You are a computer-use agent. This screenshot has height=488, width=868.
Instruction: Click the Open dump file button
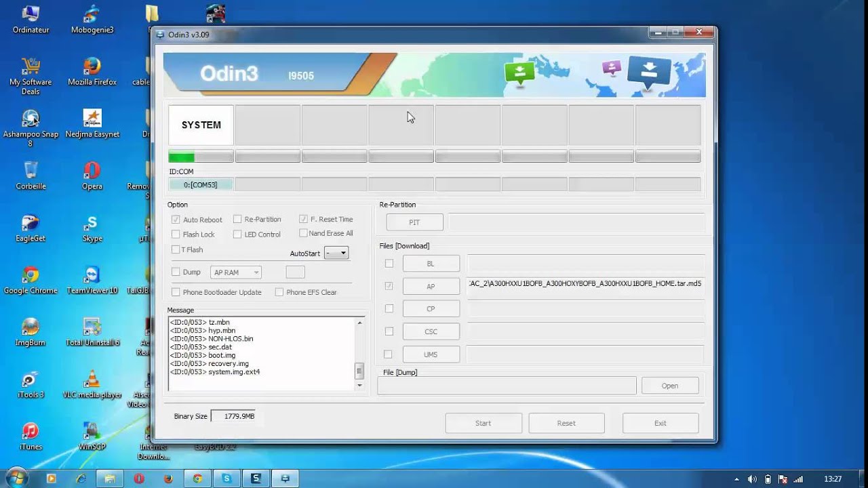click(670, 386)
